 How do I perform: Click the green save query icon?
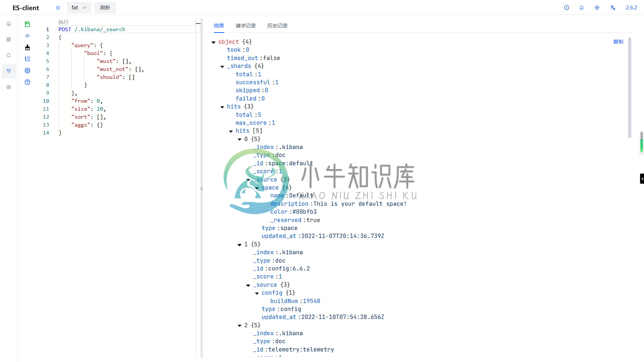27,24
